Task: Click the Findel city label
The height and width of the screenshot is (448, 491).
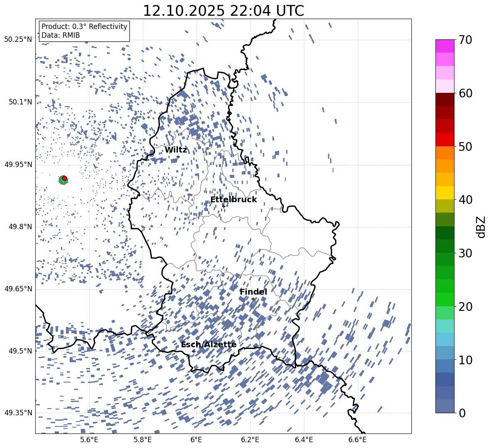Action: [253, 292]
